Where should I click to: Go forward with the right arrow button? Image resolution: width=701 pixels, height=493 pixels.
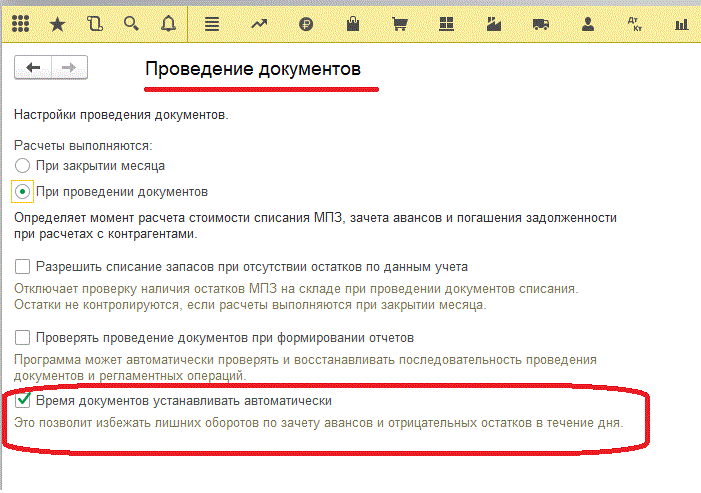[x=69, y=67]
